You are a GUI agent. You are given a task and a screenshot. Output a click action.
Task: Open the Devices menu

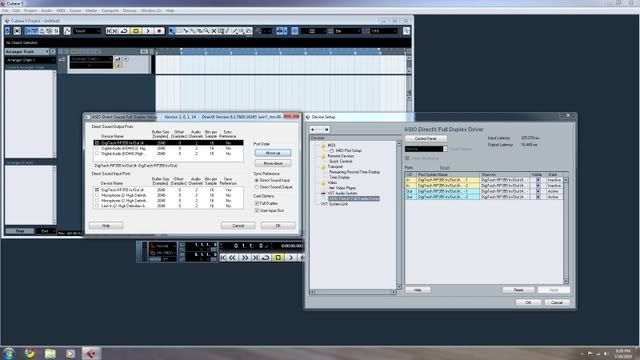pyautogui.click(x=129, y=11)
